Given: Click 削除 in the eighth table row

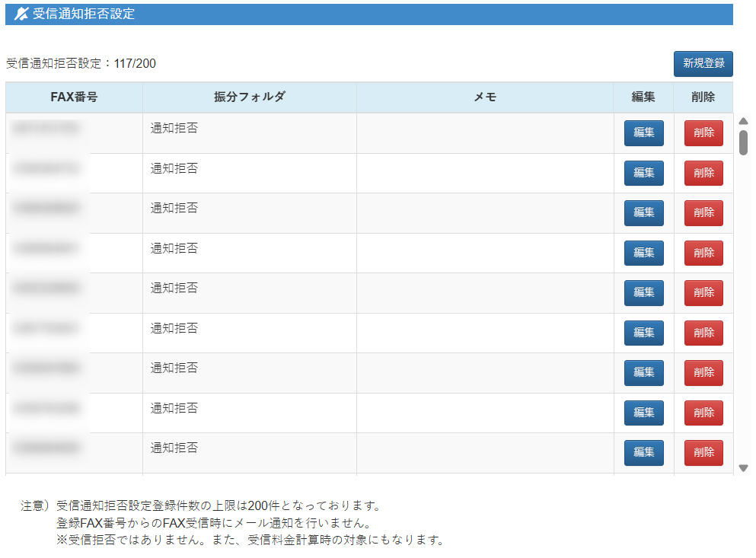Looking at the screenshot, I should coord(703,413).
